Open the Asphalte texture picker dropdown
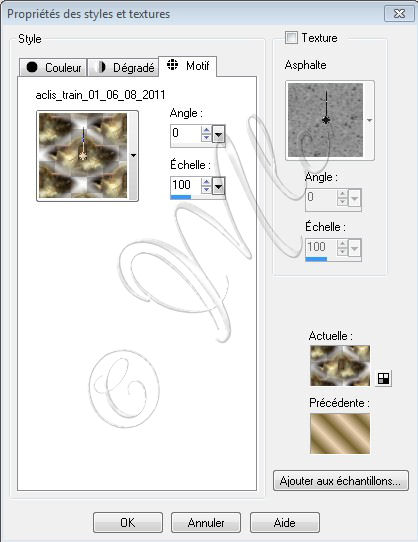Image resolution: width=418 pixels, height=542 pixels. 369,120
